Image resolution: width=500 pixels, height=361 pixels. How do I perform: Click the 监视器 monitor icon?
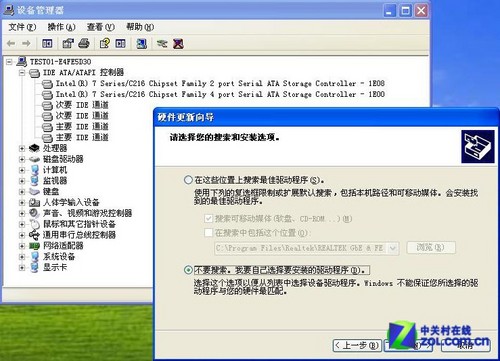click(34, 181)
